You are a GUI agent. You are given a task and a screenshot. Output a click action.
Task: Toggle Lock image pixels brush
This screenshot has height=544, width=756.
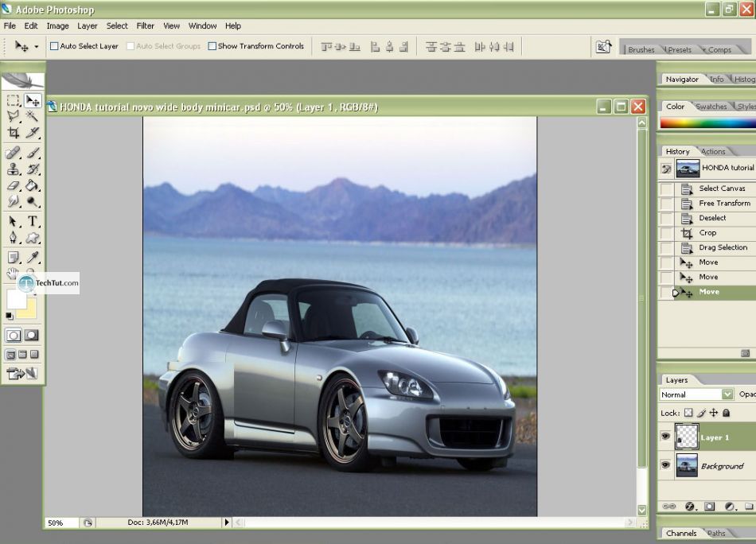tap(701, 413)
